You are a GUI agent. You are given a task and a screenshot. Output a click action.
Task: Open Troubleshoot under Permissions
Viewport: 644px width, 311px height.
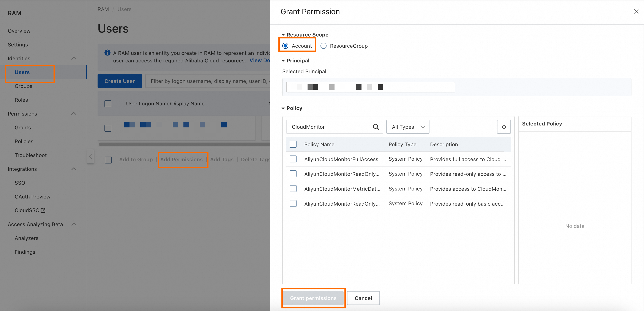(x=31, y=155)
